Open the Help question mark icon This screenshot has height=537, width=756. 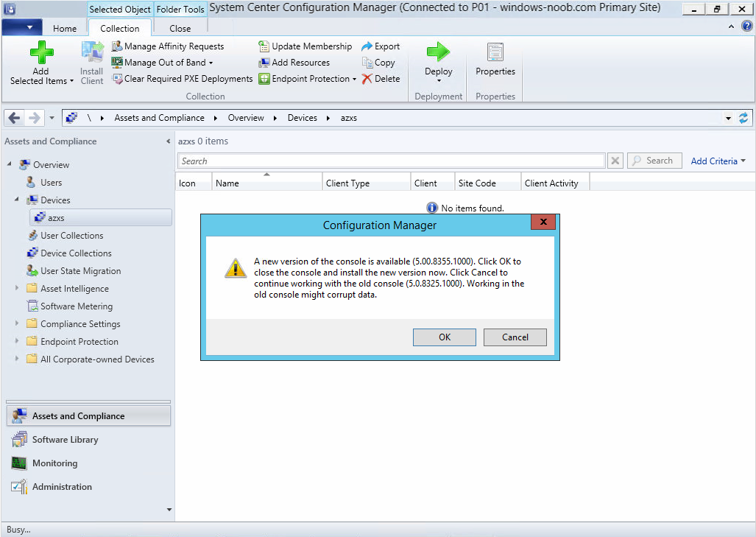(x=747, y=26)
